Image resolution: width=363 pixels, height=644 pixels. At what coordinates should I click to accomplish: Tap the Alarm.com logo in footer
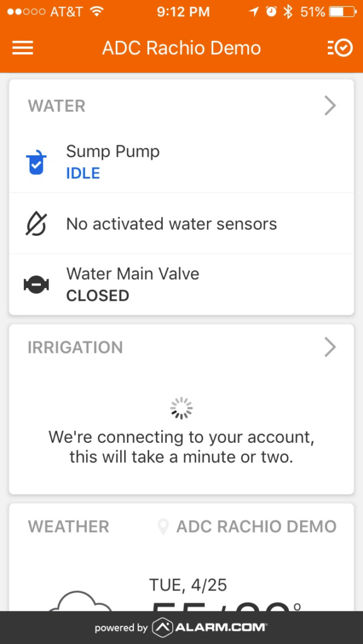209,627
